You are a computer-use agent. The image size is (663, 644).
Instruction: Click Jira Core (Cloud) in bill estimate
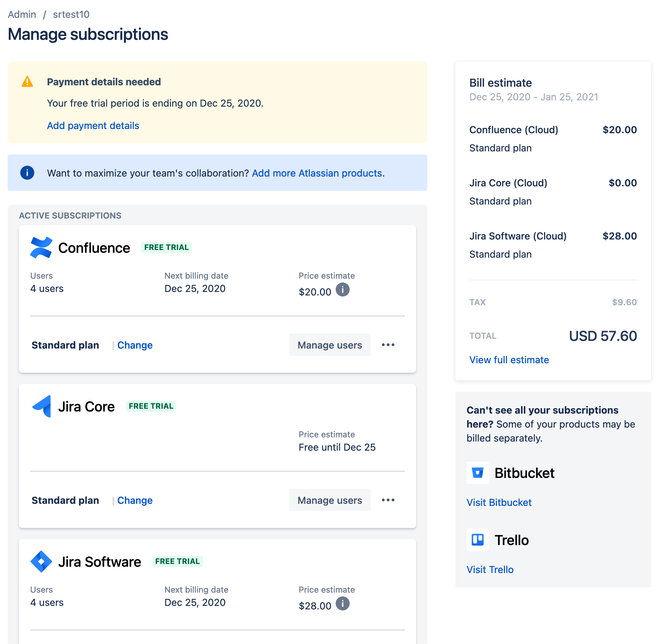508,183
